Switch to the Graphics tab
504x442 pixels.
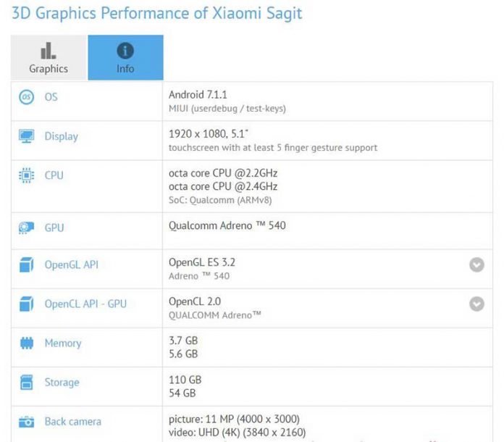(x=49, y=58)
